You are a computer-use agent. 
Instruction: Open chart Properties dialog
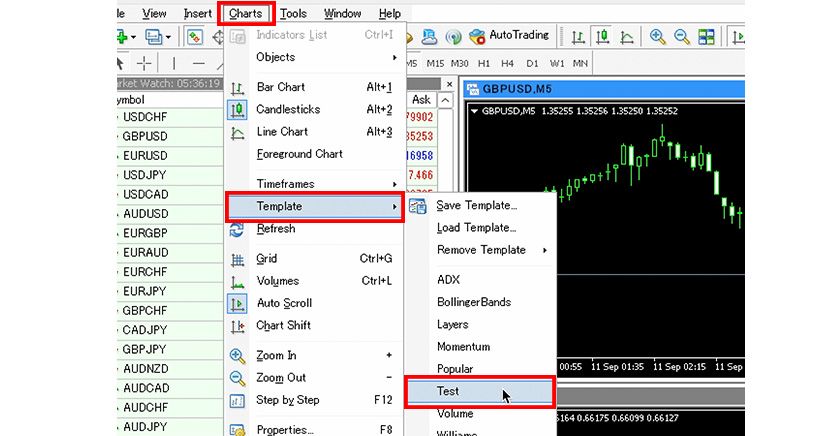pos(315,430)
